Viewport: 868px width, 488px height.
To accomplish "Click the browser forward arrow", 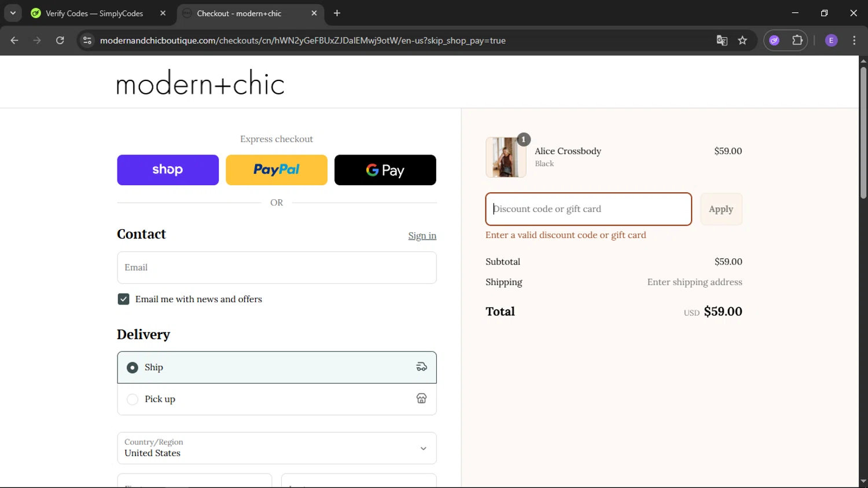I will pyautogui.click(x=37, y=41).
